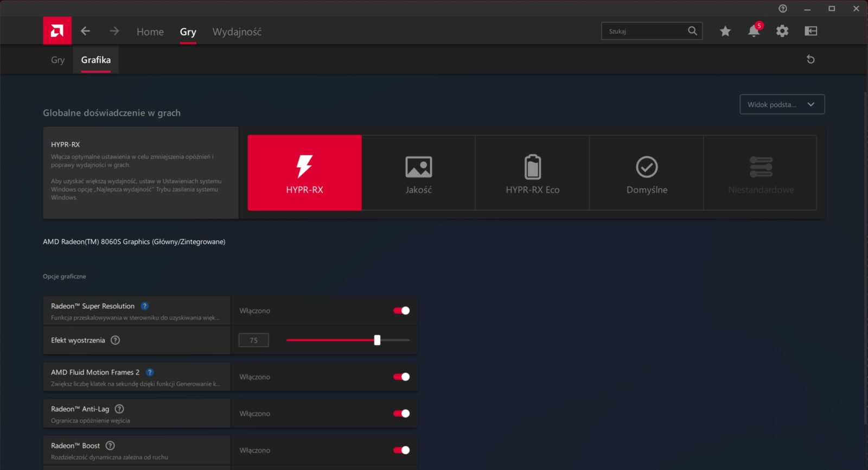This screenshot has width=868, height=470.
Task: Click the sidebar panel toggle icon
Action: (x=810, y=31)
